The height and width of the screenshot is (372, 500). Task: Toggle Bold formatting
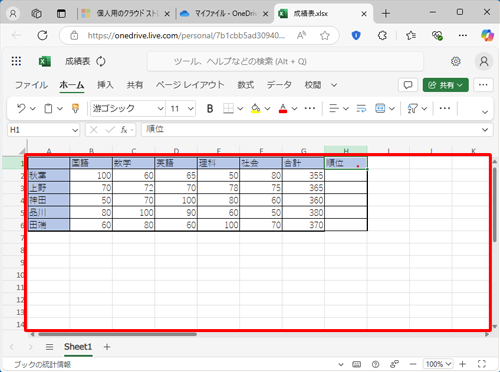[210, 108]
